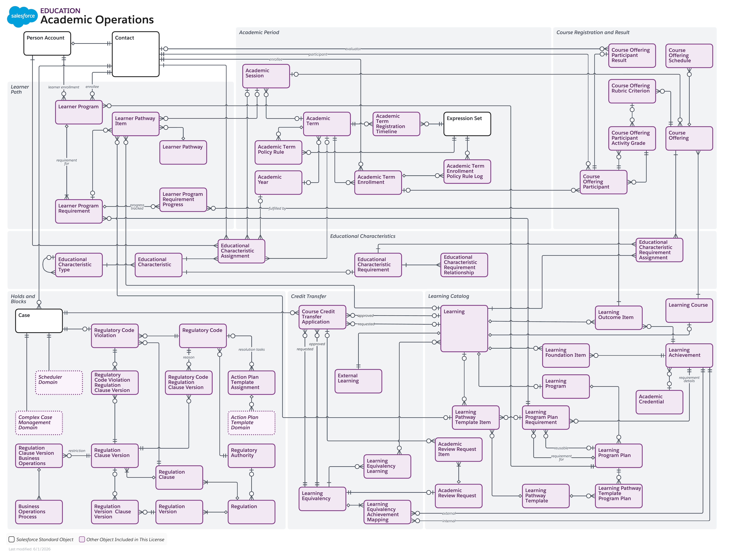The height and width of the screenshot is (560, 729).
Task: Select the Person Account object box
Action: (x=47, y=43)
